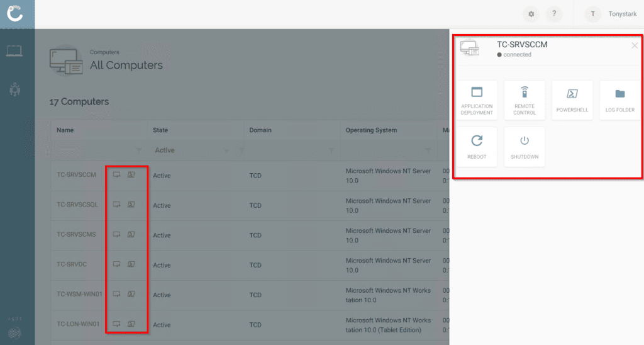Click the TC-SRVSCCM device icon in the side panel

469,48
